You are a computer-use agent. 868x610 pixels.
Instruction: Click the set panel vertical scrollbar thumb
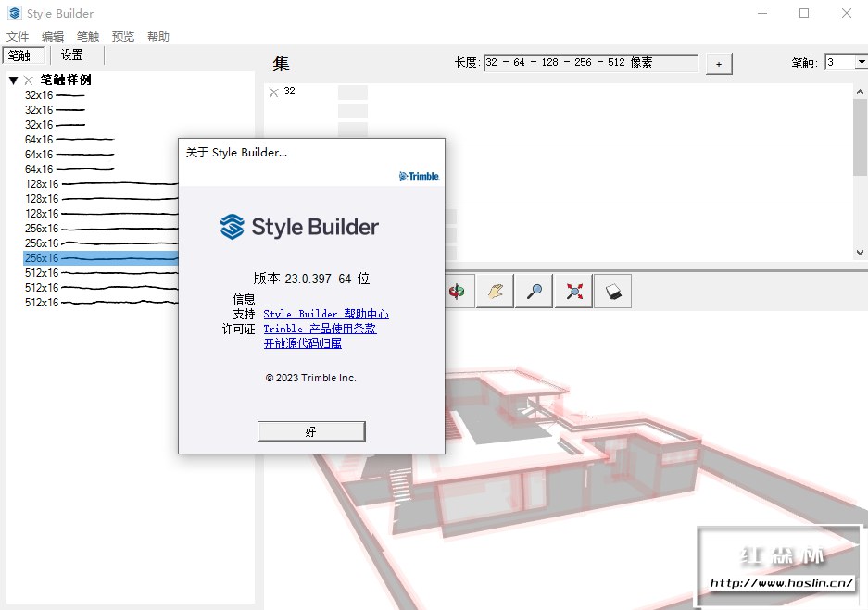pos(860,138)
